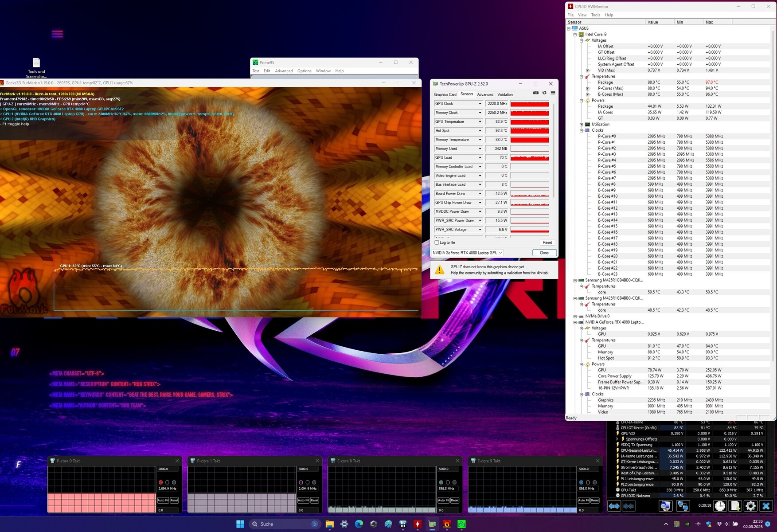Click Reset button in GPU-Z
This screenshot has height=532, width=777.
pyautogui.click(x=547, y=243)
